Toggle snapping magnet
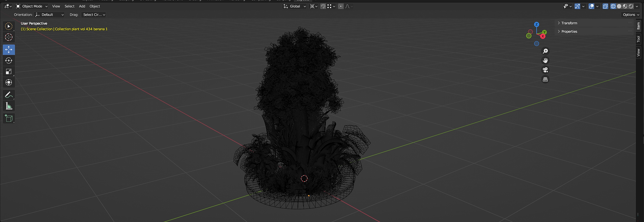The width and height of the screenshot is (644, 222). [323, 6]
